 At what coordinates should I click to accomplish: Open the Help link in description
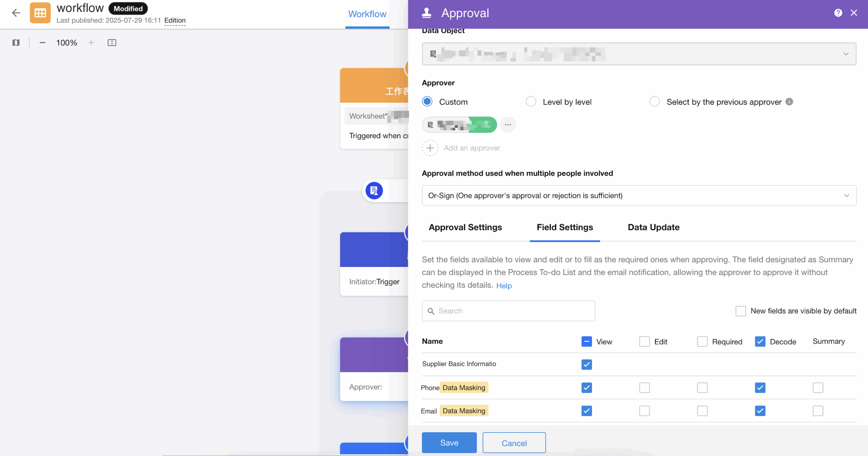[x=504, y=285]
